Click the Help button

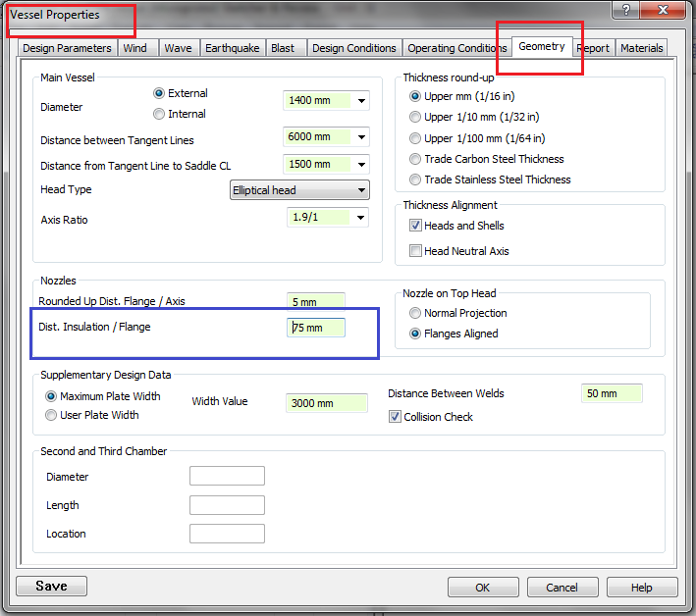(x=642, y=588)
